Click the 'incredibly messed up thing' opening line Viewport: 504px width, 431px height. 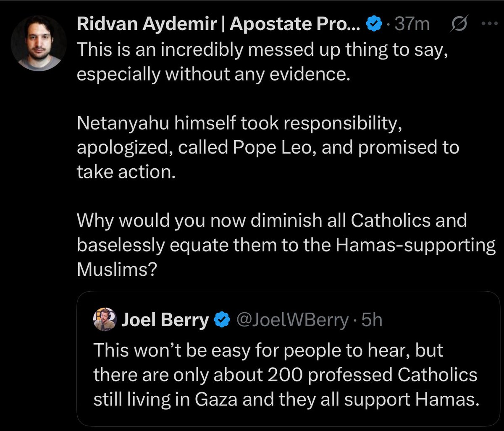269,50
